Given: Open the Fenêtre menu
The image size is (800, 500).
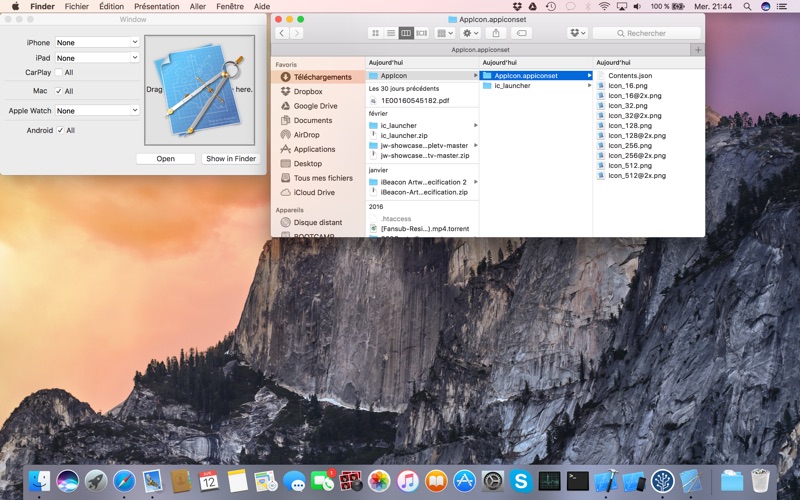Looking at the screenshot, I should (x=230, y=6).
